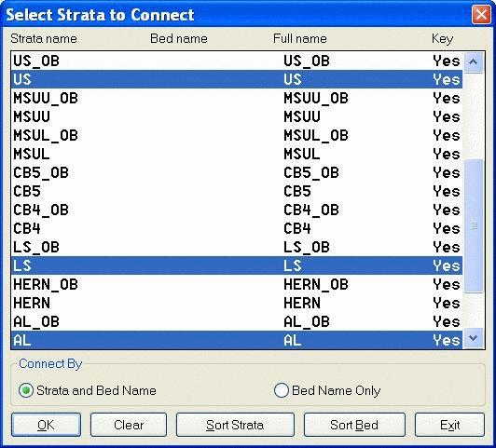Screen dimensions: 496x448
Task: Select the MSUL strata row
Action: (237, 154)
